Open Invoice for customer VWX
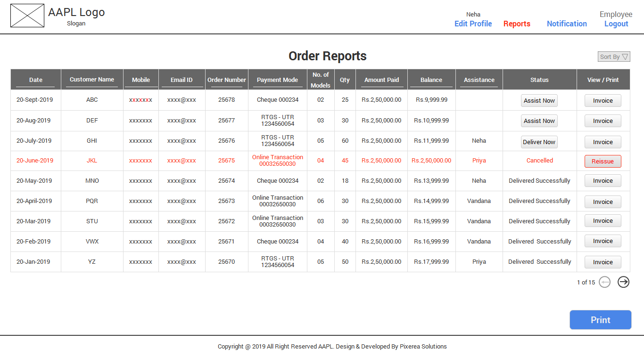The height and width of the screenshot is (357, 644). click(x=603, y=241)
